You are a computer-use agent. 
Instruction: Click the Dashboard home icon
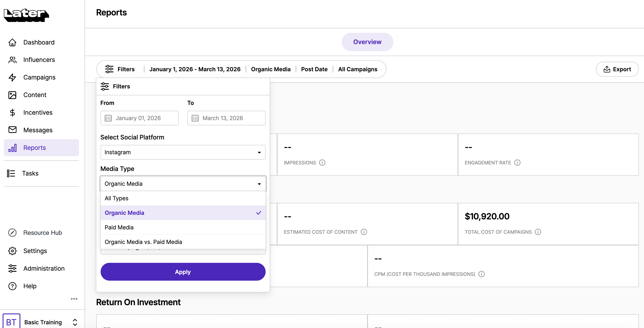[x=12, y=42]
